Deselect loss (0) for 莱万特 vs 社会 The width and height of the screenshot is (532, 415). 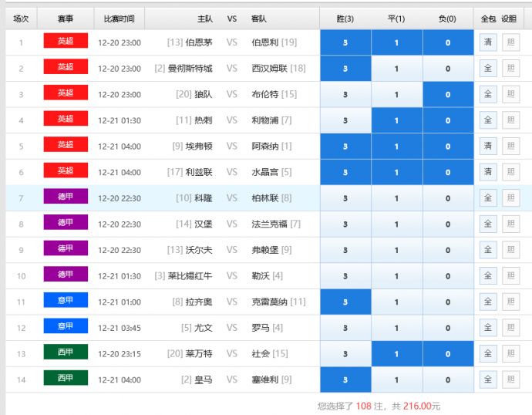[447, 353]
